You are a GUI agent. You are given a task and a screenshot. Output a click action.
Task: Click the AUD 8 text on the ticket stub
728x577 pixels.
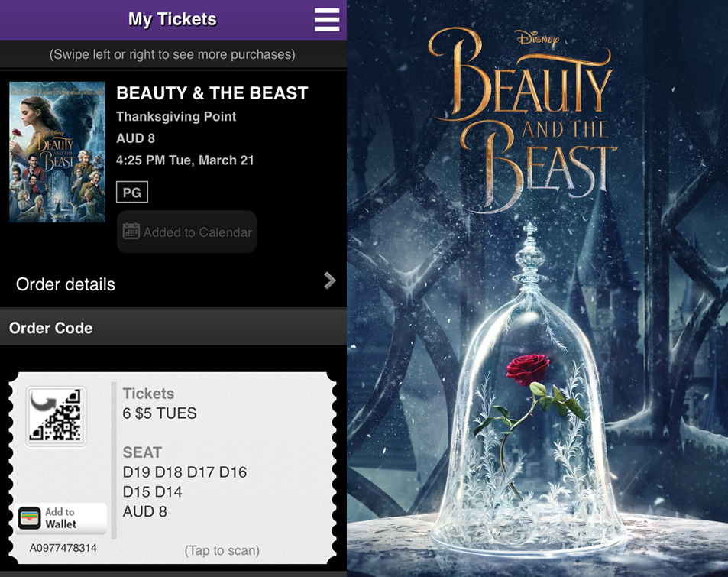pos(145,511)
